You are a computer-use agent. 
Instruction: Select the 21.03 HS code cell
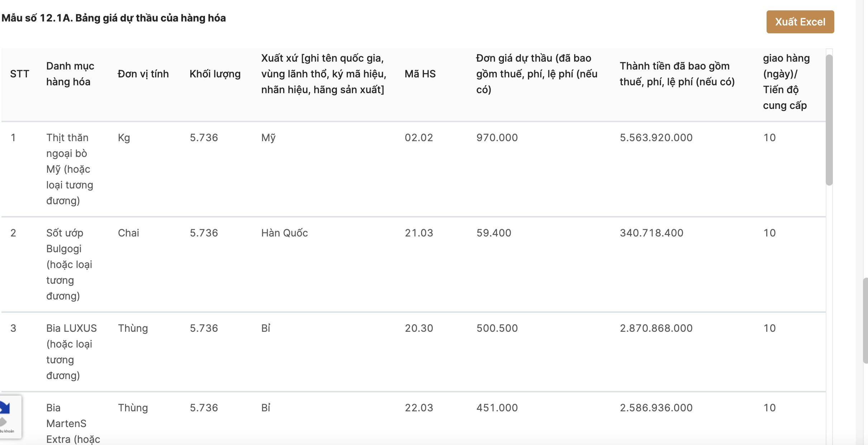(419, 233)
